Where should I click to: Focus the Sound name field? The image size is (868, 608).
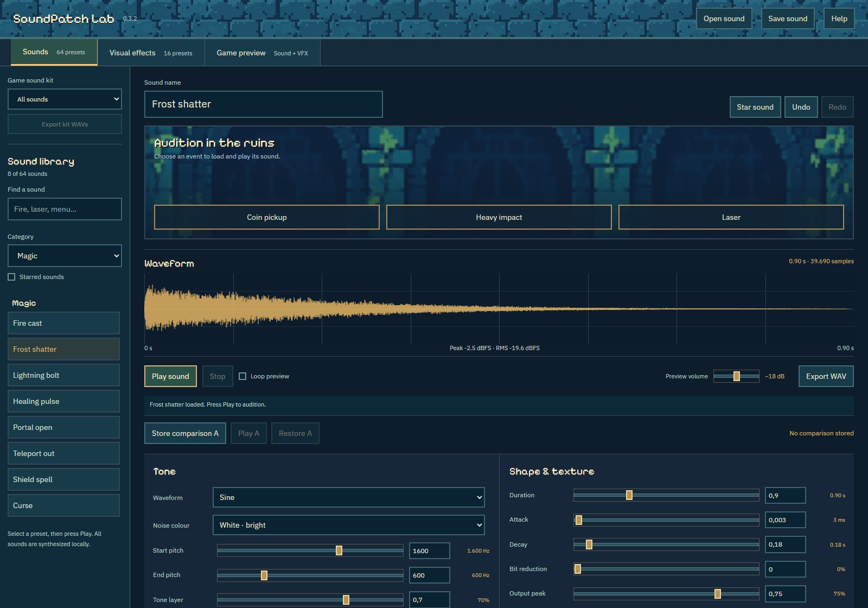pos(264,104)
